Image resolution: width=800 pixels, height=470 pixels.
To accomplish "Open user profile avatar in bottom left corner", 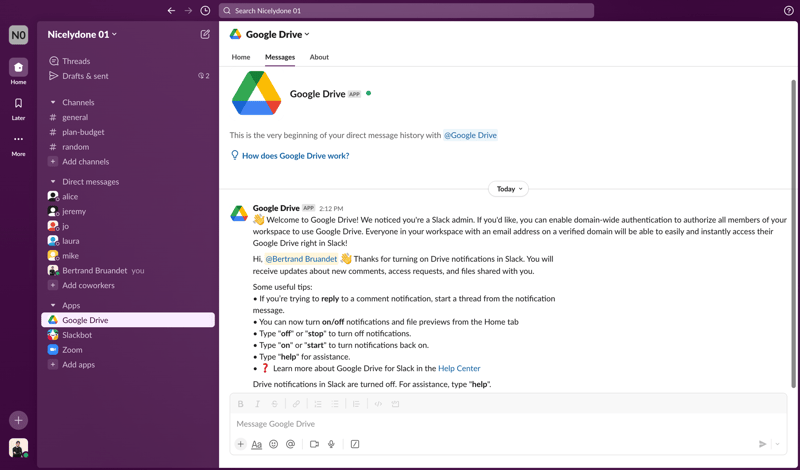I will (18, 448).
